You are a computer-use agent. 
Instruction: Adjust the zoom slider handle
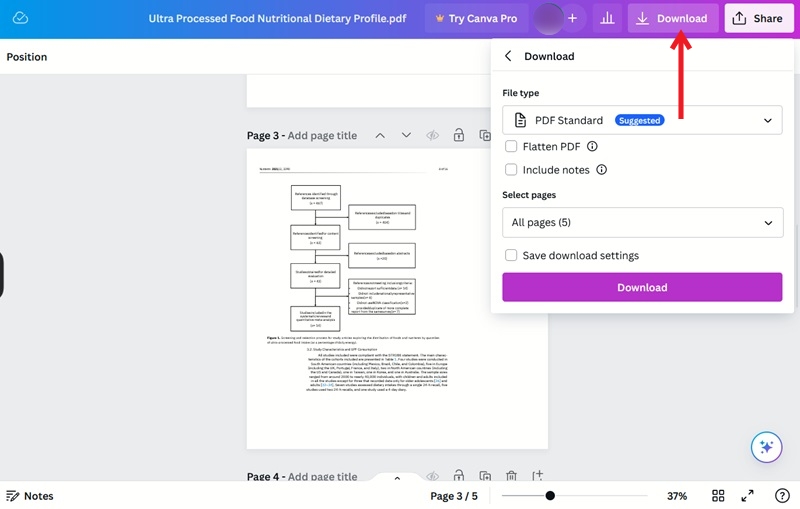[x=549, y=495]
